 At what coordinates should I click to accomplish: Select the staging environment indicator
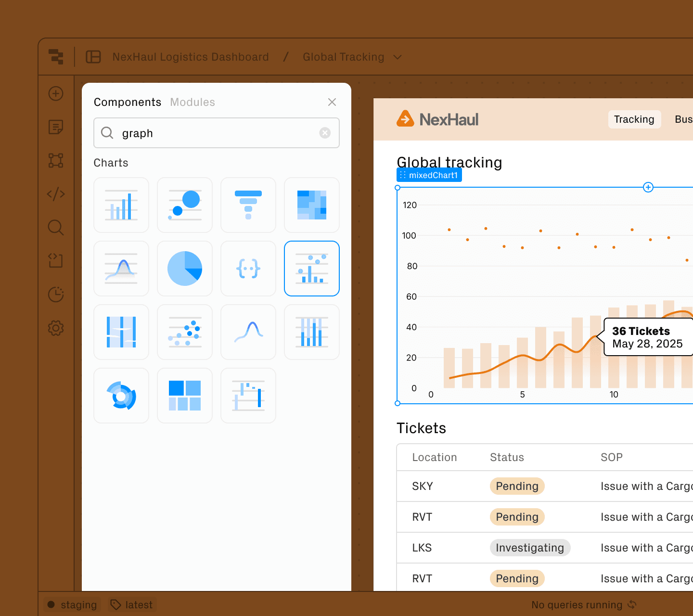pyautogui.click(x=72, y=604)
